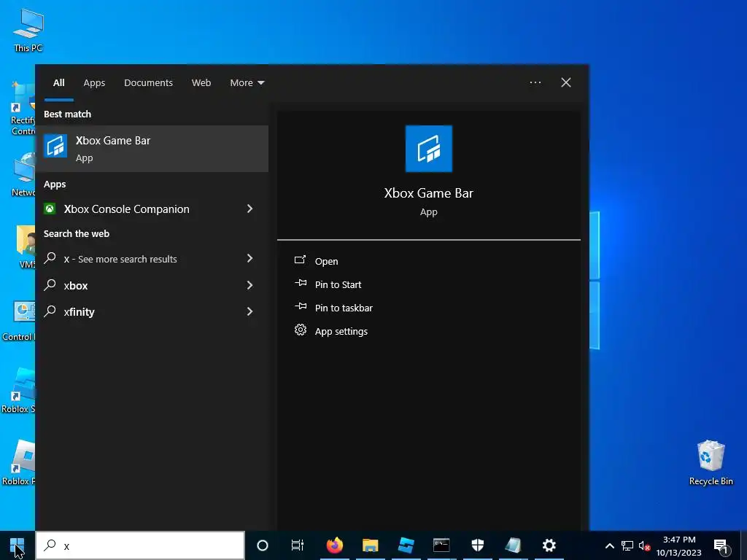Select 'x - See more search results' entry
The height and width of the screenshot is (560, 747).
click(152, 259)
